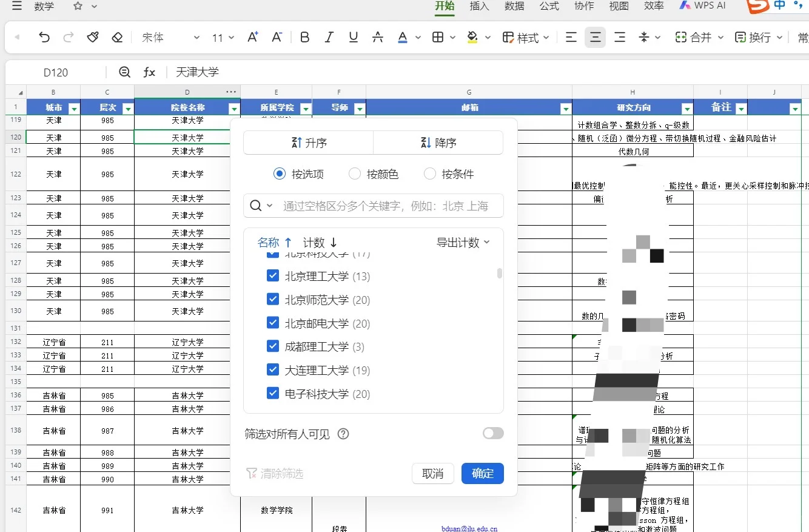Viewport: 809px width, 532px height.
Task: Click 取消 to cancel the filter
Action: pos(433,474)
